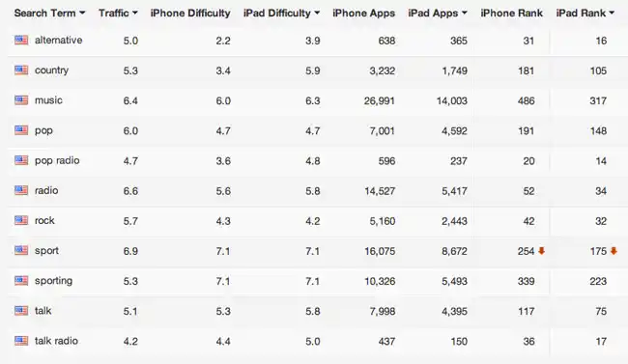
Task: Sort by the iPhone Apps header
Action: tap(363, 14)
